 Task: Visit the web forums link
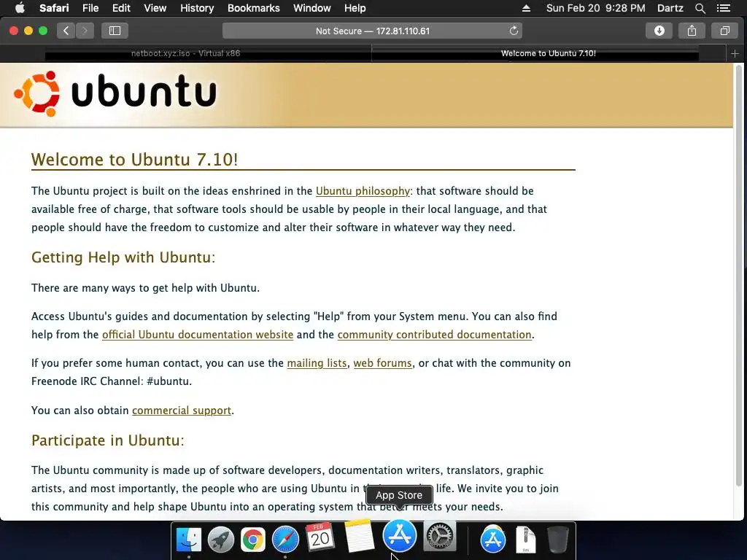coord(382,363)
